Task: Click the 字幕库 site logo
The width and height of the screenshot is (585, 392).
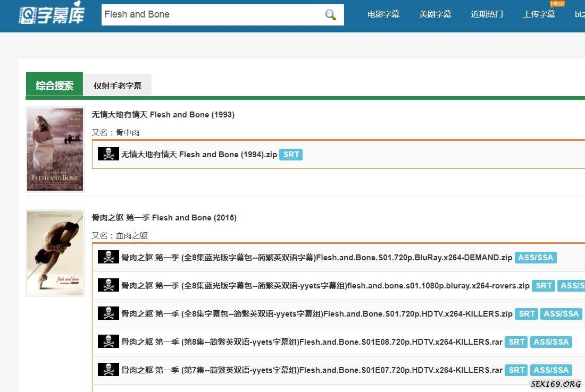Action: (x=52, y=15)
